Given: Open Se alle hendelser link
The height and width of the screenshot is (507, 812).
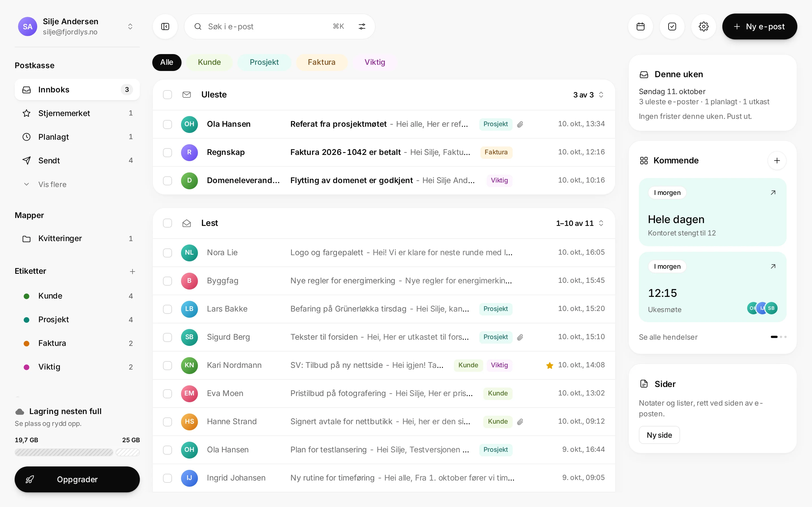Looking at the screenshot, I should click(668, 337).
